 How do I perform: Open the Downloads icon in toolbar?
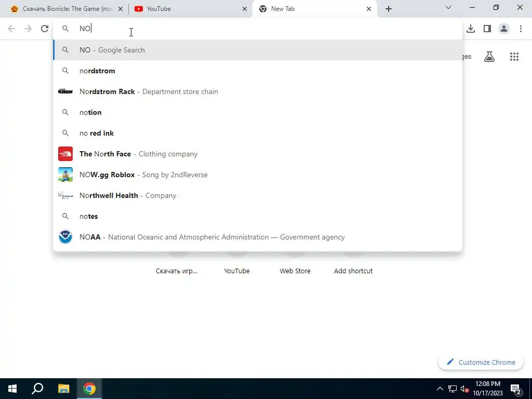click(471, 29)
